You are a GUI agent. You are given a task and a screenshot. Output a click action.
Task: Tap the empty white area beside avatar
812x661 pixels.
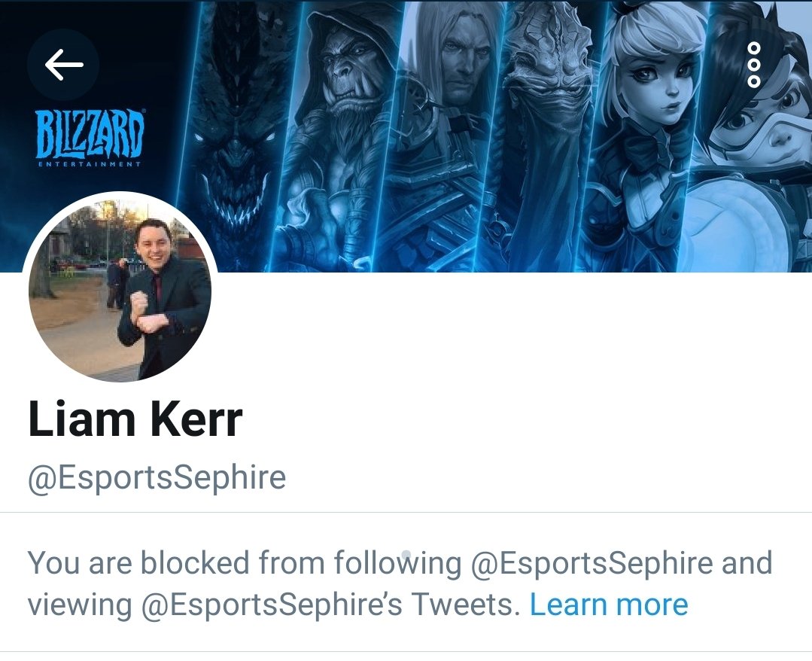point(512,331)
